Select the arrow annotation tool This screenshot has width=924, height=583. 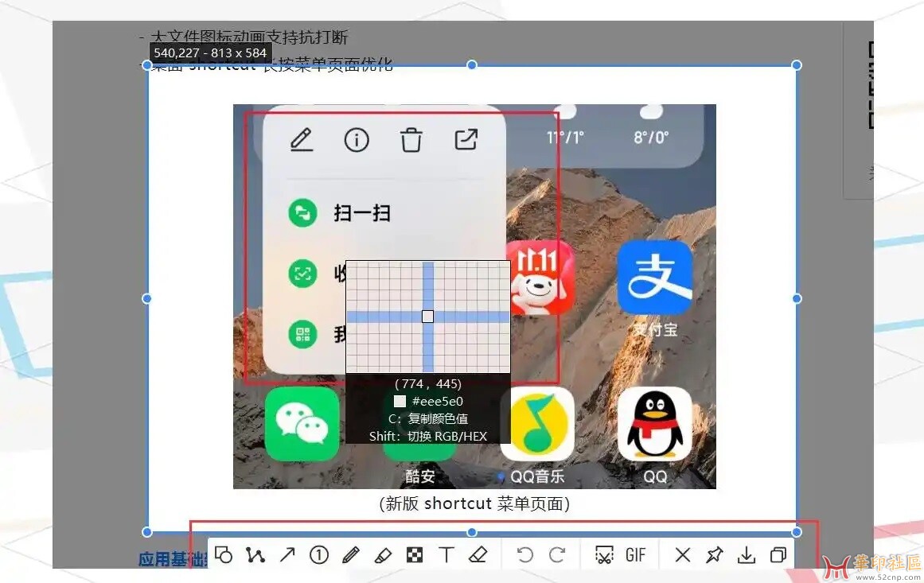point(287,554)
